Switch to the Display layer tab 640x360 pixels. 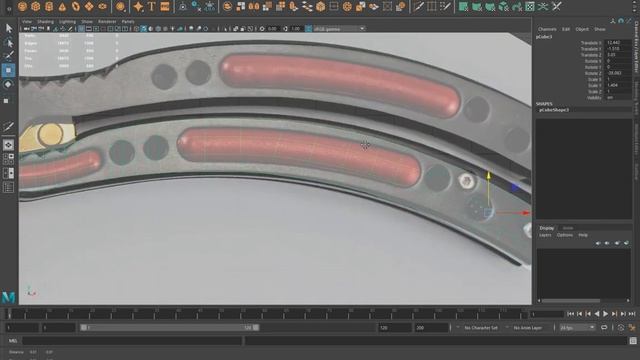tap(547, 228)
